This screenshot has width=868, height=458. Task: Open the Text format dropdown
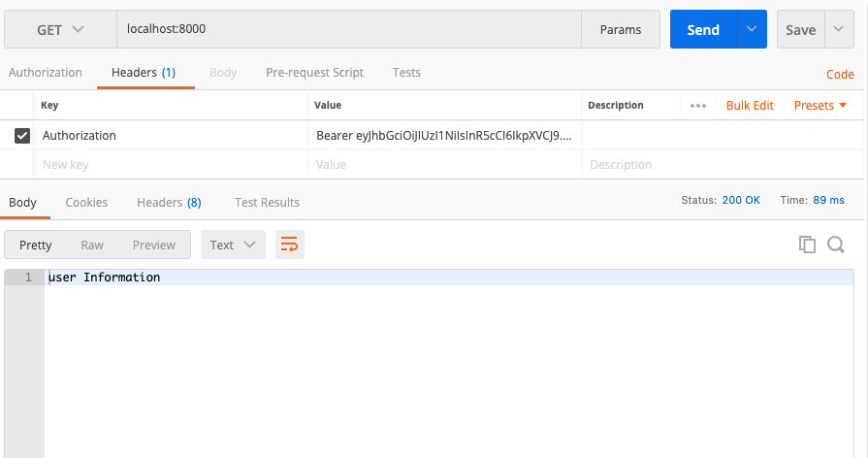pyautogui.click(x=233, y=245)
